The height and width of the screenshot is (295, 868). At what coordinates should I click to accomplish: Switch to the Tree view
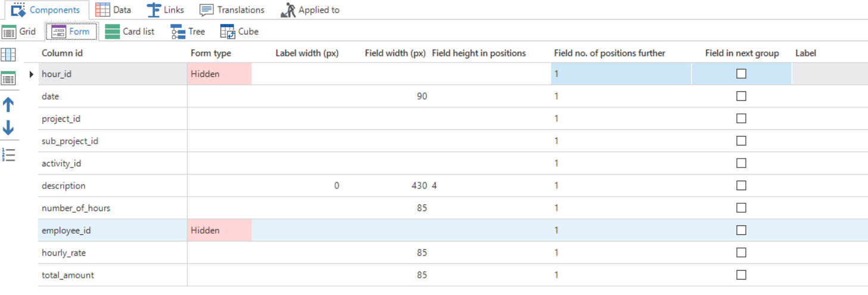pyautogui.click(x=188, y=32)
